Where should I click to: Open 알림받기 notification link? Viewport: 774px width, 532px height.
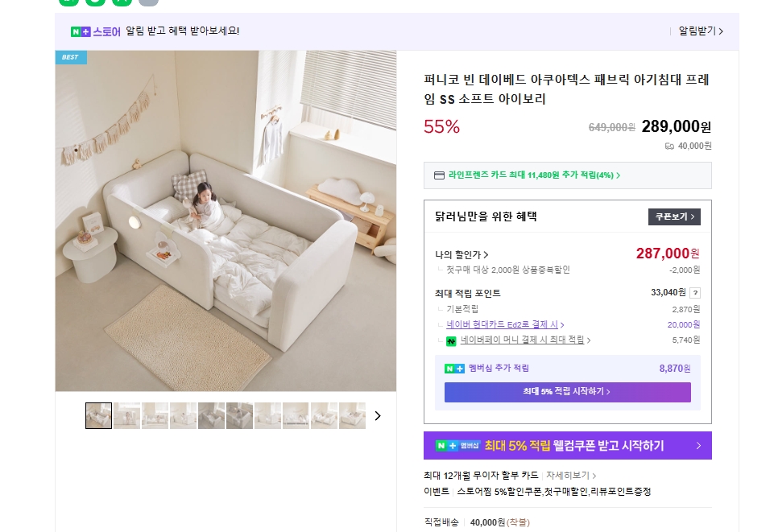(x=701, y=31)
